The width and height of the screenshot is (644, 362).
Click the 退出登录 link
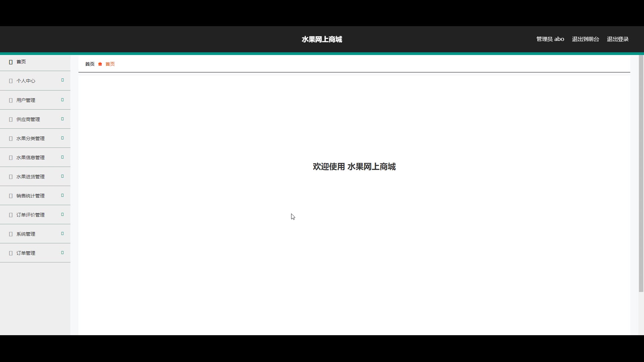[x=618, y=39]
